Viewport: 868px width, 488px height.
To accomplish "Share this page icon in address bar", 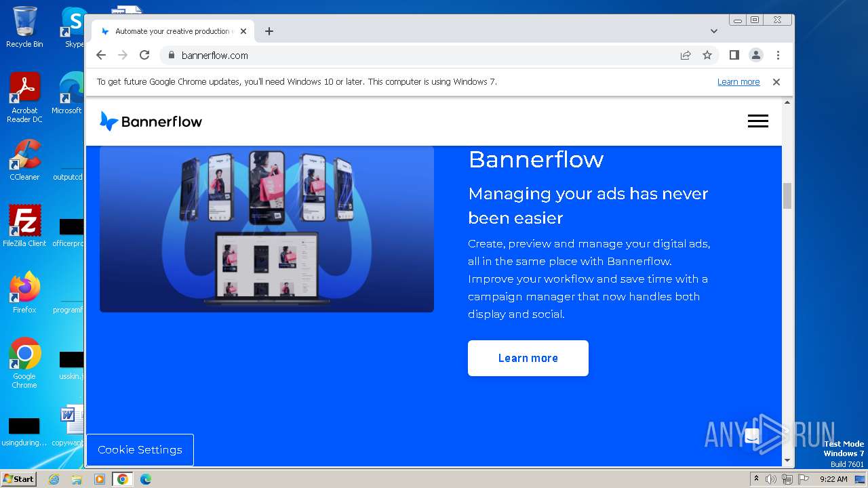I will tap(686, 55).
